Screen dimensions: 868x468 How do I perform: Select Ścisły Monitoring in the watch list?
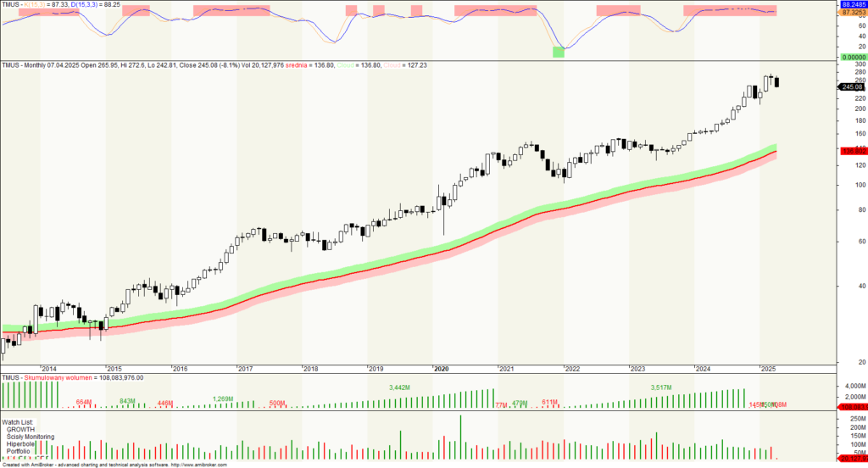tap(31, 437)
